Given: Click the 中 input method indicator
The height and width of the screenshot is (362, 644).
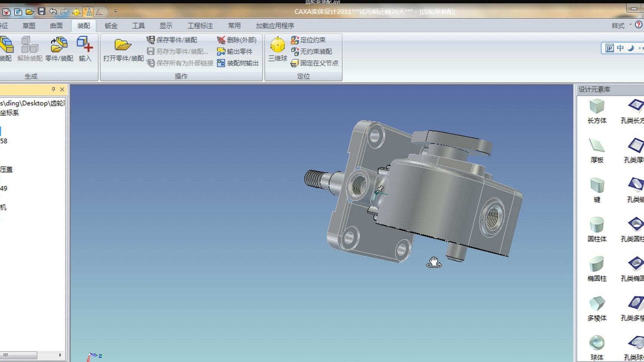Looking at the screenshot, I should pyautogui.click(x=620, y=48).
